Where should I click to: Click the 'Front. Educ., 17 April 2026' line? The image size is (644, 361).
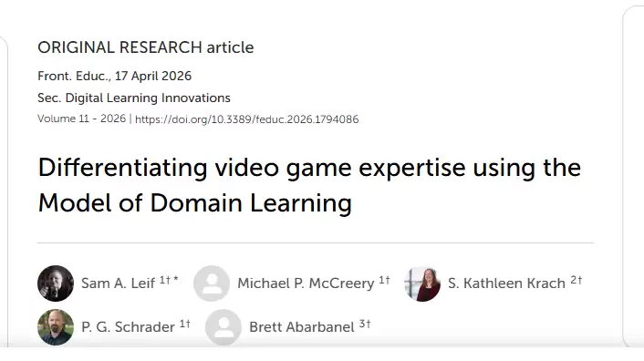(x=115, y=76)
